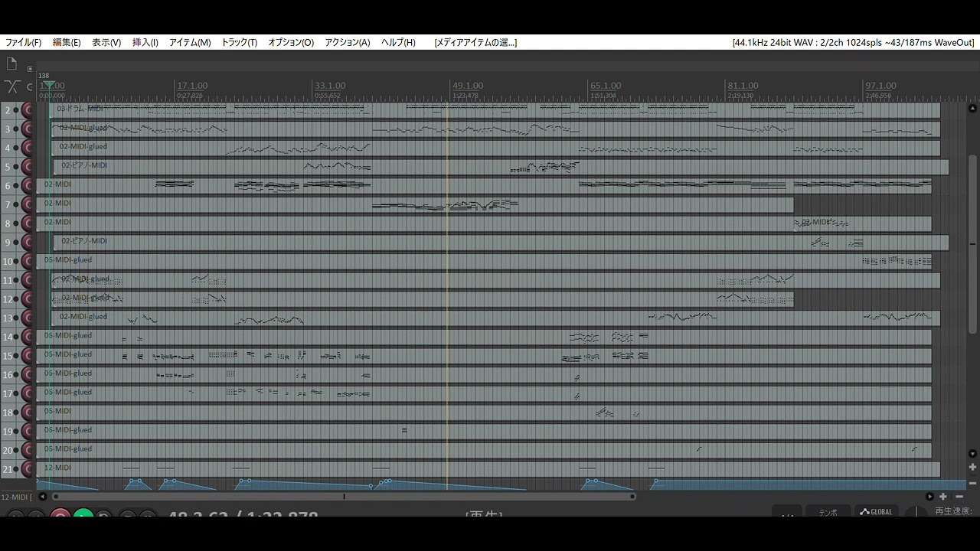
Task: Select the 02-ピアノ-MIDI item on track 9
Action: [x=501, y=243]
